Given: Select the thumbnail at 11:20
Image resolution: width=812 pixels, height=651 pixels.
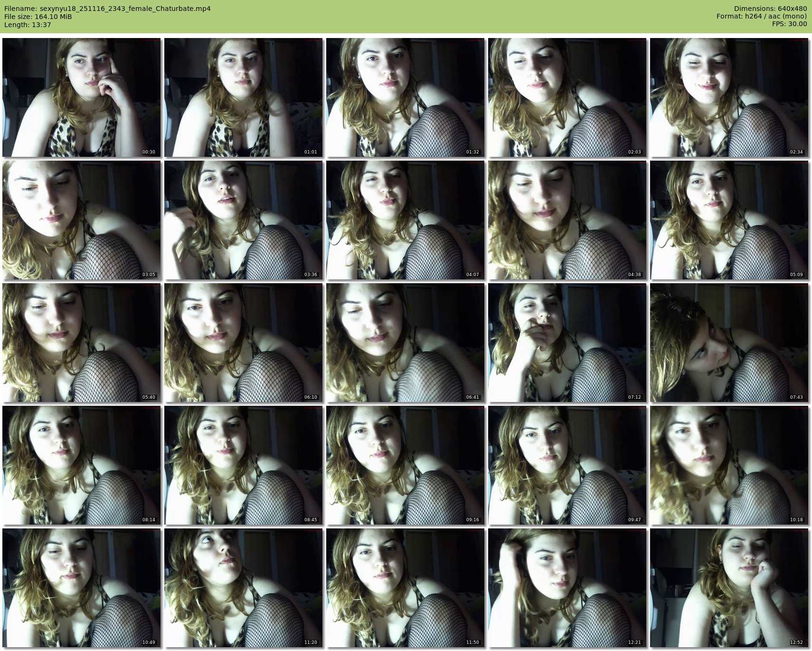Looking at the screenshot, I should (x=243, y=588).
